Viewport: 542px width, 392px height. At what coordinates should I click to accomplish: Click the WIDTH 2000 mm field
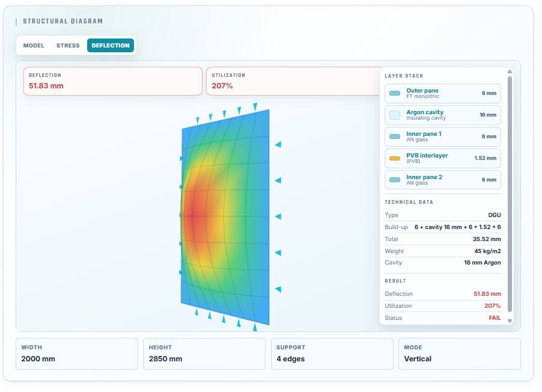(77, 354)
